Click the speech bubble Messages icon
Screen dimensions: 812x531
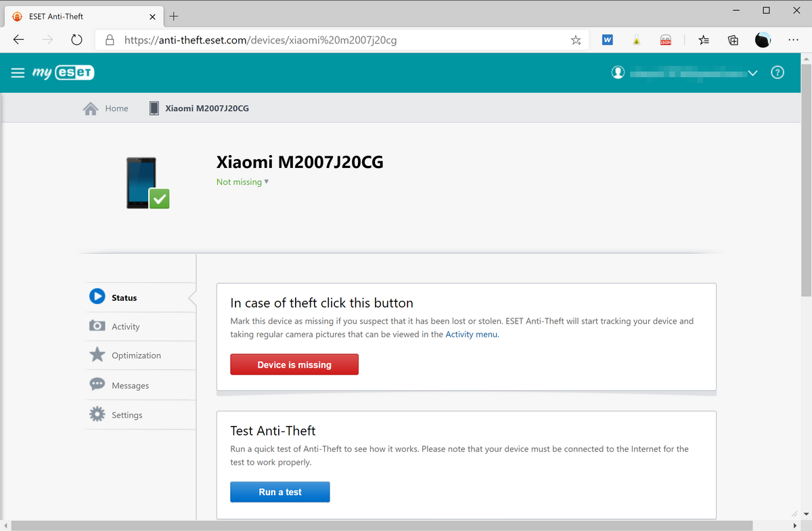(x=97, y=384)
